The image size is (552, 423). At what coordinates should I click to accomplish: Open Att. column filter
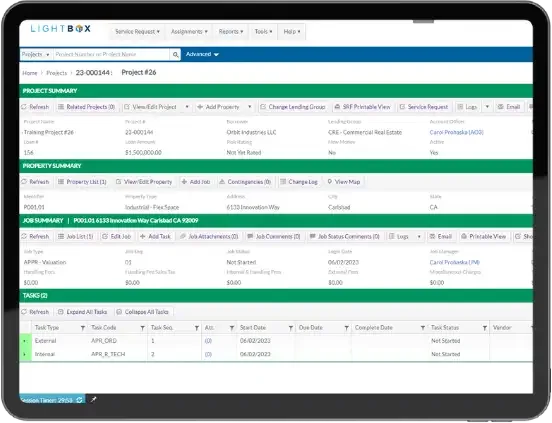(x=232, y=328)
